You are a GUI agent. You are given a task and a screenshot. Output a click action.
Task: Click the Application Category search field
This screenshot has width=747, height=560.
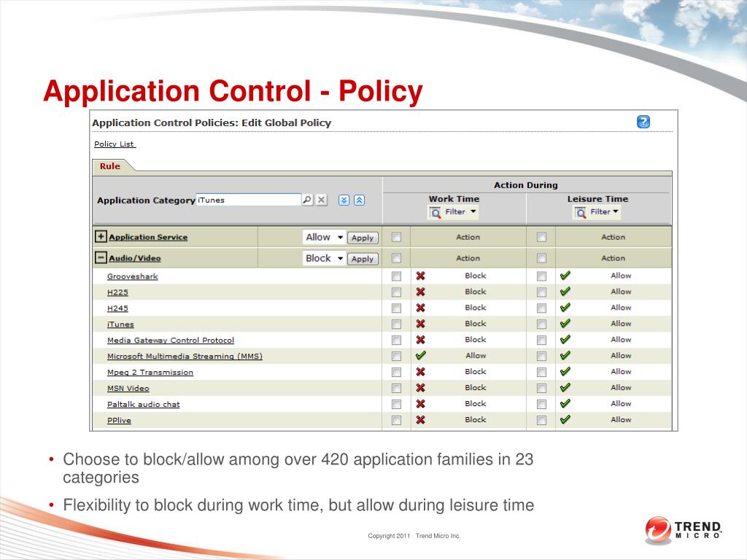tap(249, 200)
